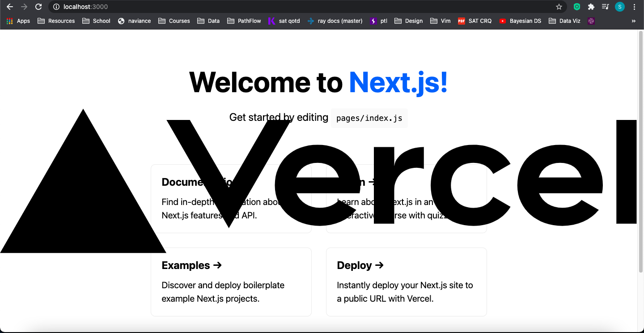Open the Apps shortcut on the bookmarks bar
The image size is (644, 333).
tap(18, 21)
